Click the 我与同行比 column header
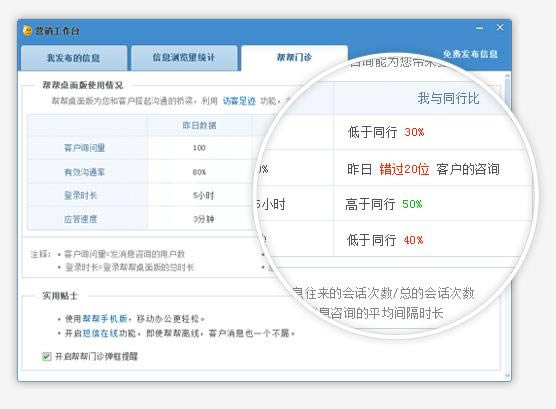556x409 pixels. click(448, 98)
